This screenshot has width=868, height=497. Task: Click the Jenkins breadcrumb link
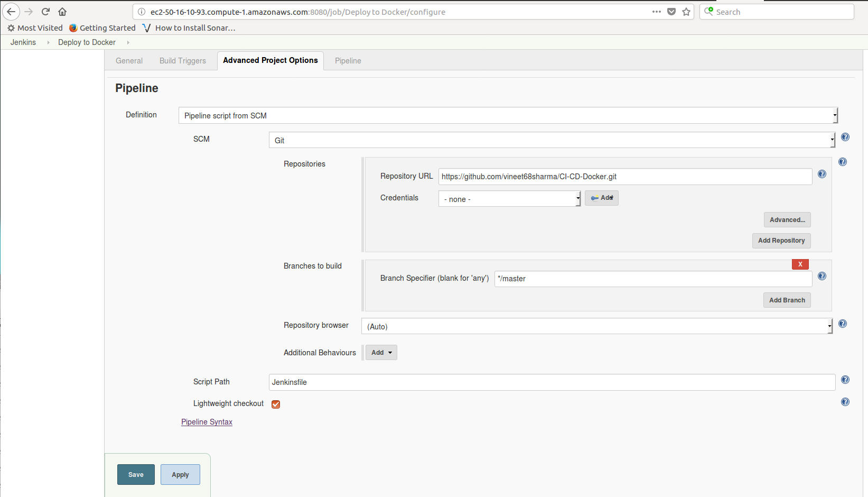pos(23,42)
